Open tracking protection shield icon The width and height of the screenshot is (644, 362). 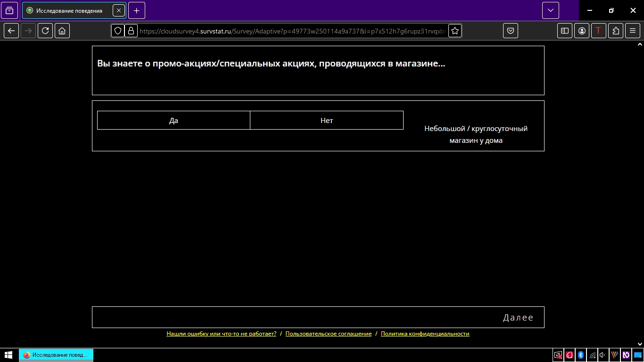(x=118, y=31)
